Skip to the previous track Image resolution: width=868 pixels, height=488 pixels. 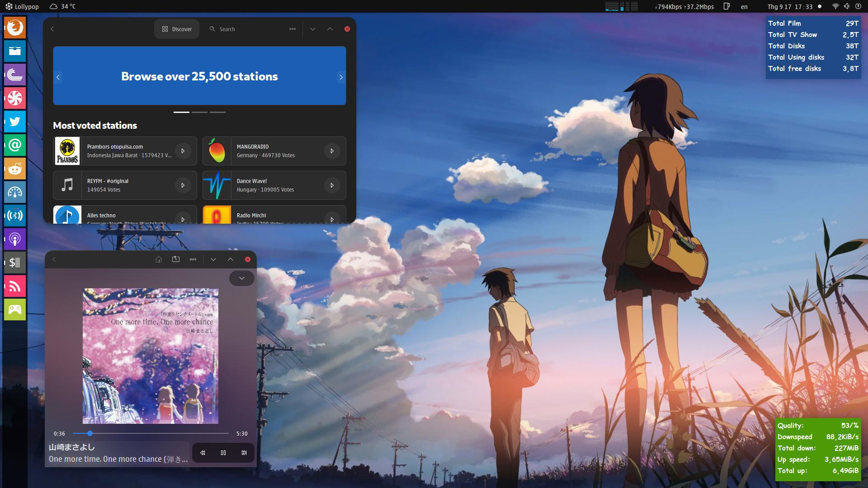(x=203, y=453)
